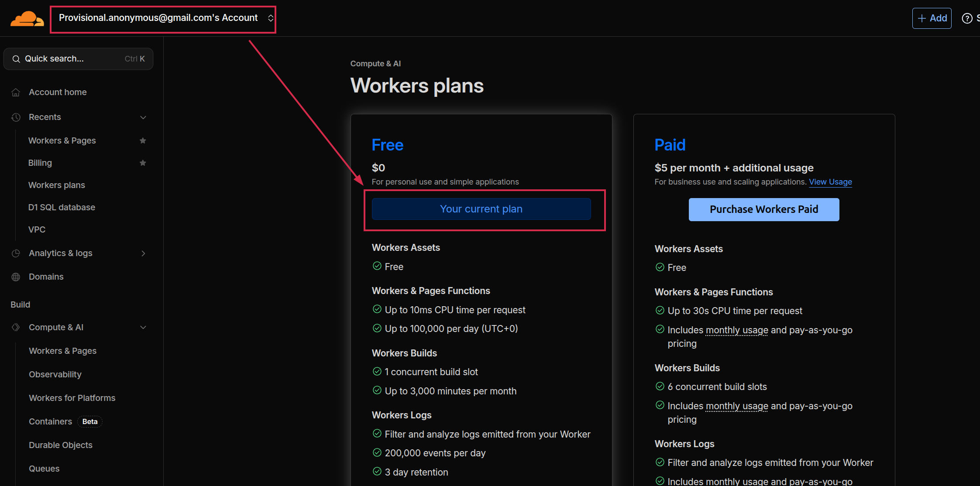The width and height of the screenshot is (980, 486).
Task: Collapse the Compute & AI chevron
Action: 143,328
